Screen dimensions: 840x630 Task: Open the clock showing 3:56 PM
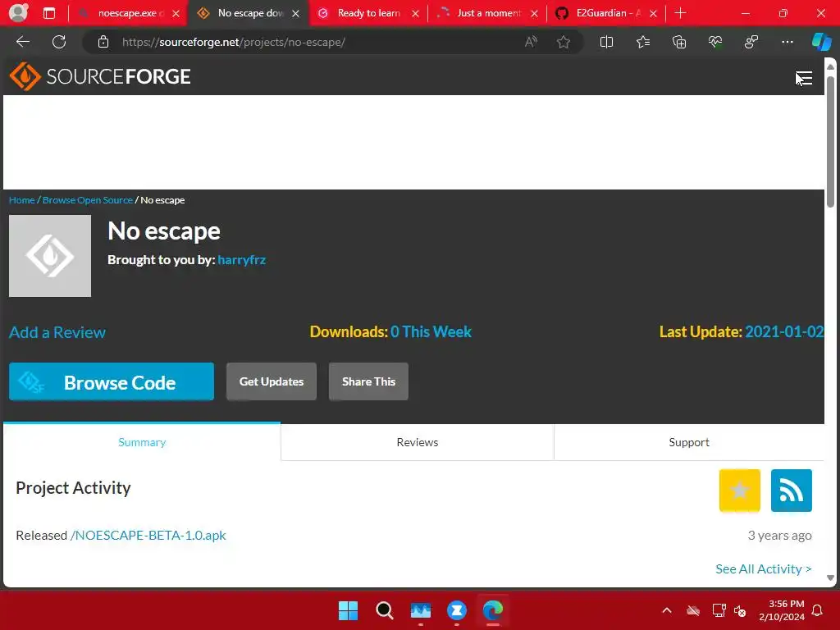(782, 610)
